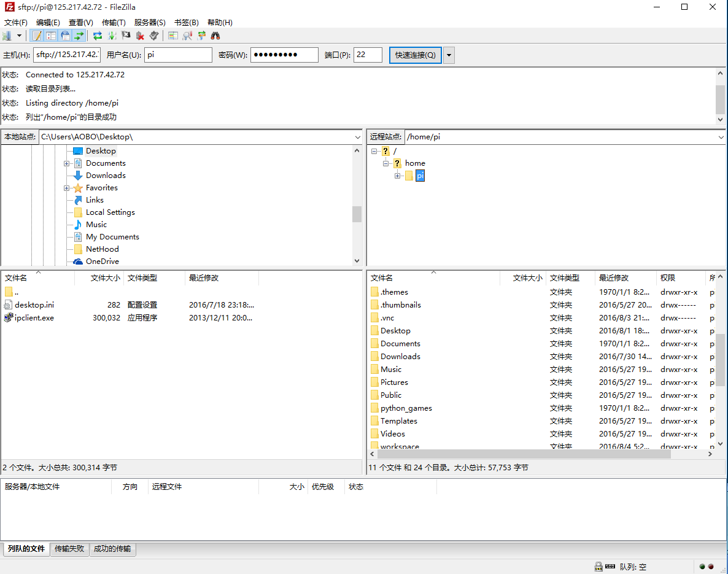Screen dimensions: 728x574
Task: Disconnect from the current server
Action: tap(140, 36)
